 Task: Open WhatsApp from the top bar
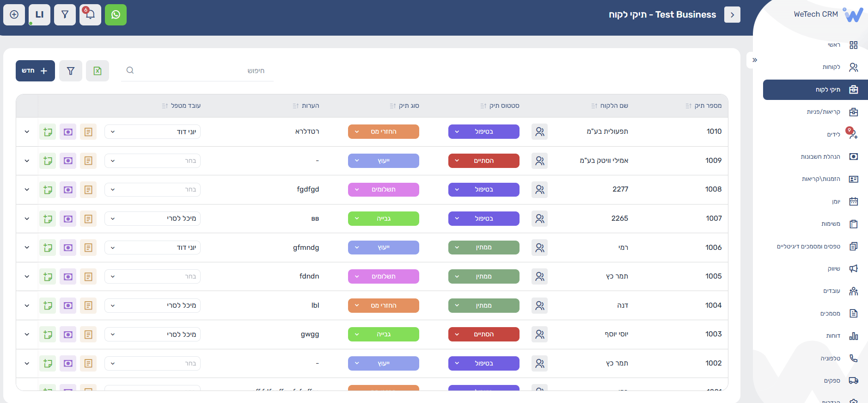coord(116,15)
